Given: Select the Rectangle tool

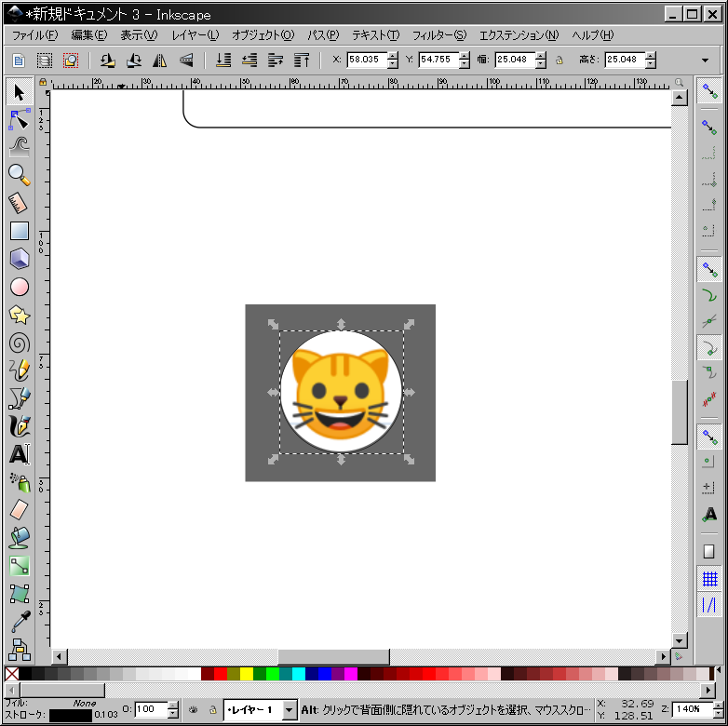Looking at the screenshot, I should click(19, 231).
